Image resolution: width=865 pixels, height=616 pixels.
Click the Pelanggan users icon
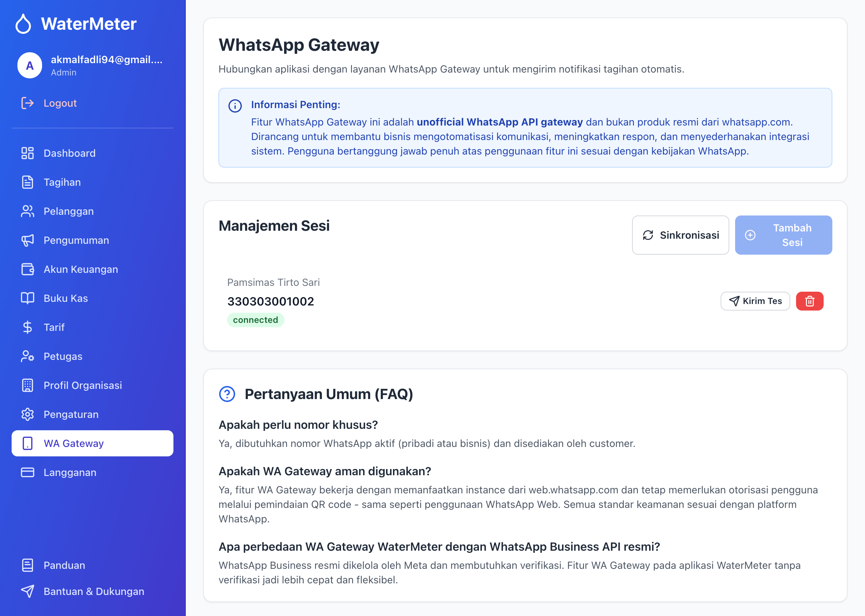pos(27,211)
